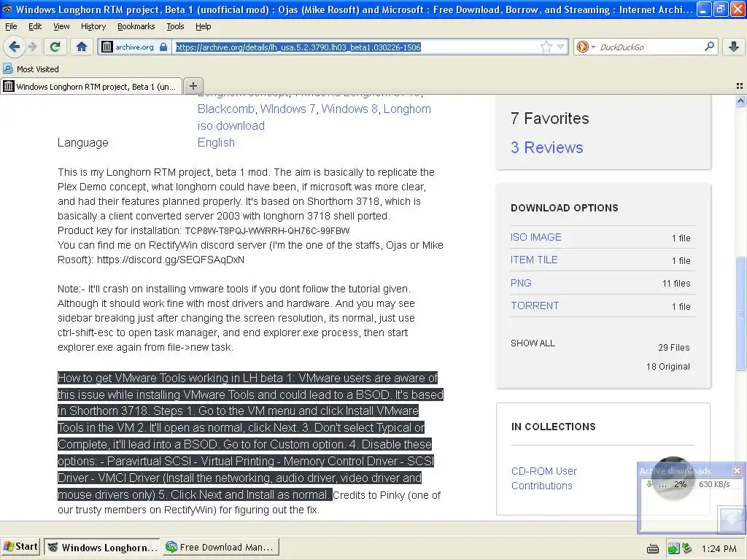Switch to Windows Longhorn taskbar button

(x=102, y=547)
